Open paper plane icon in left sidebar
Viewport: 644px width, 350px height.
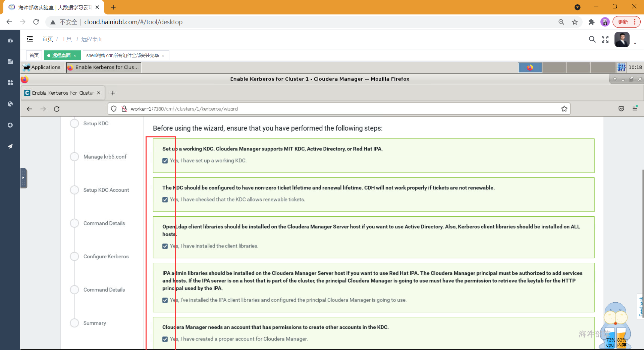[x=10, y=146]
